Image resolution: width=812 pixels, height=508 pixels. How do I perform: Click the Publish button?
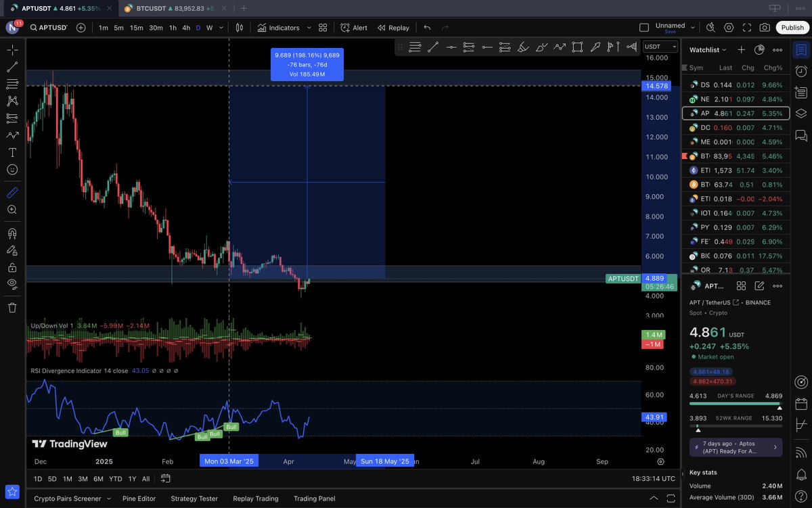792,28
